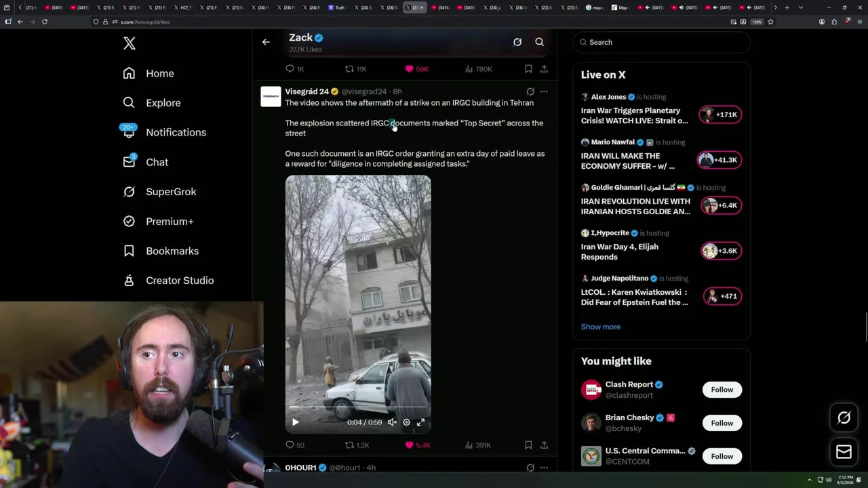Play the Tehran strike video
Screen dimensions: 868x488
[296, 422]
